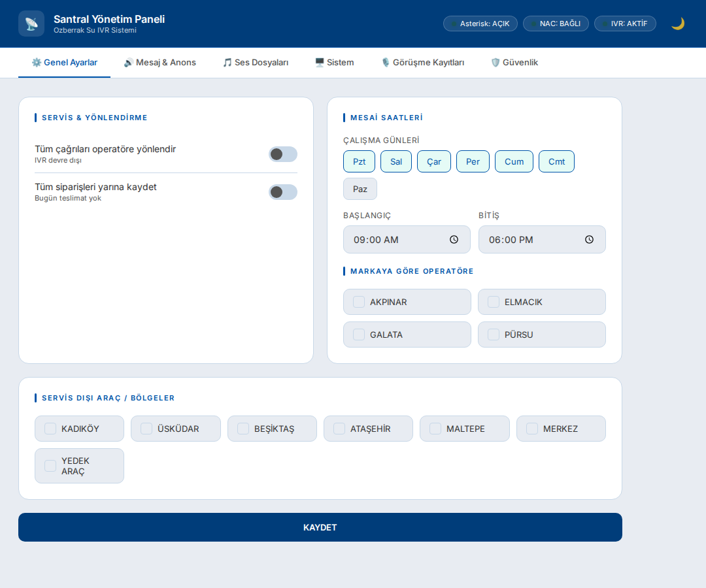706x588 pixels.
Task: Switch to the Güvenlik tab
Action: point(514,63)
